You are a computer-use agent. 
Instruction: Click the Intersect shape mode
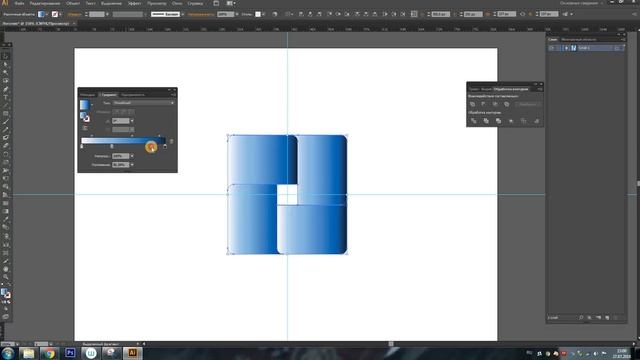point(495,104)
